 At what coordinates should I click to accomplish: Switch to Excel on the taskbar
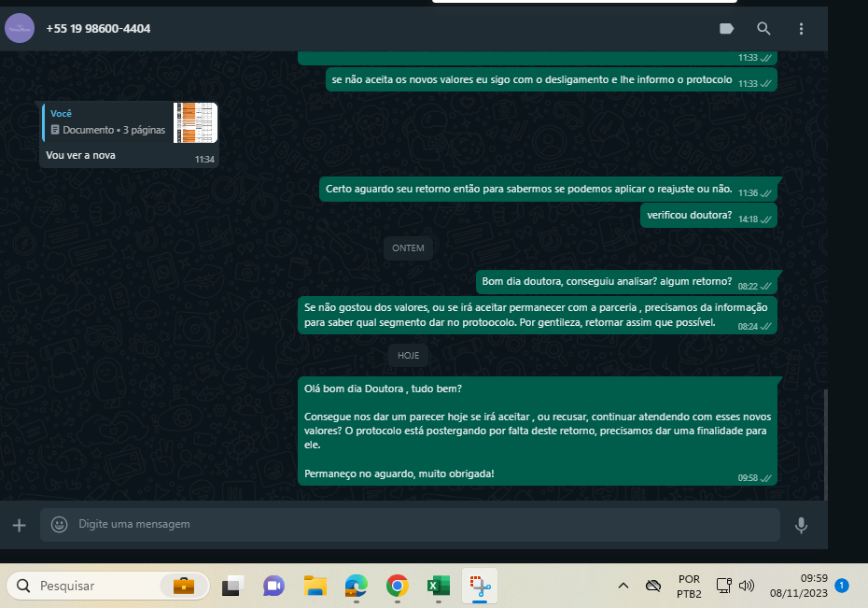click(439, 586)
